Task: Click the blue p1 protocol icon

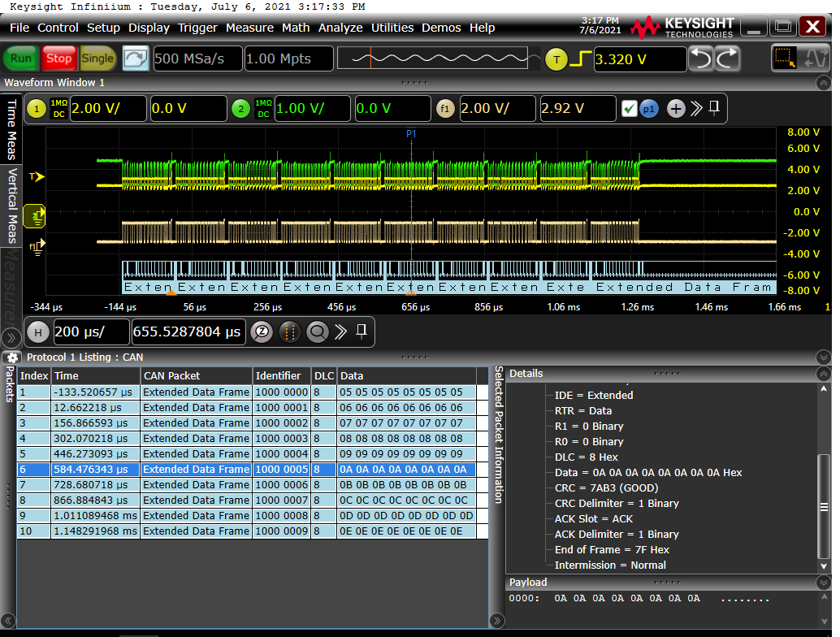Action: point(649,110)
